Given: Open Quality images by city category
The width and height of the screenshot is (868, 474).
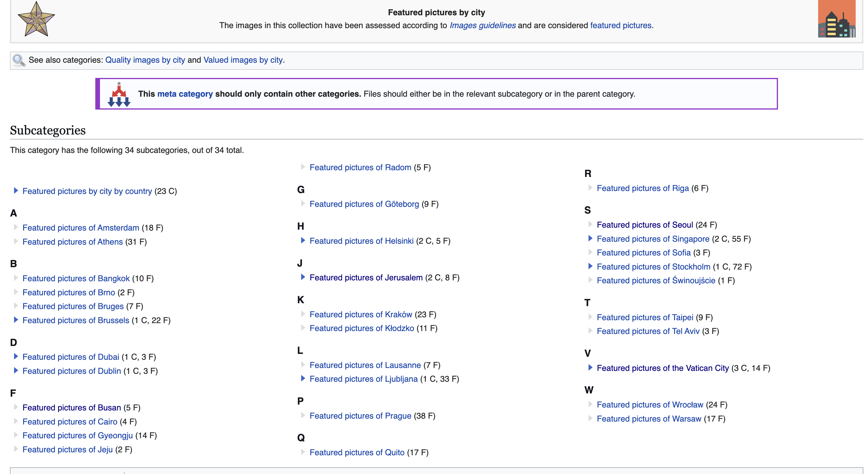Looking at the screenshot, I should point(145,60).
